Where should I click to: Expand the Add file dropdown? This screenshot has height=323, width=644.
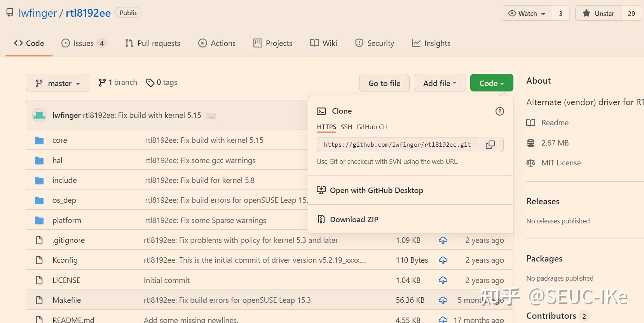pos(440,83)
